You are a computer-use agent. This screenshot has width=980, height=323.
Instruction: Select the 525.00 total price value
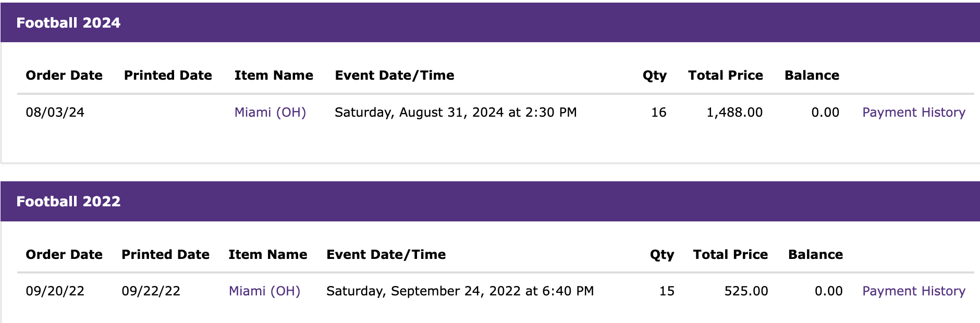tap(746, 291)
